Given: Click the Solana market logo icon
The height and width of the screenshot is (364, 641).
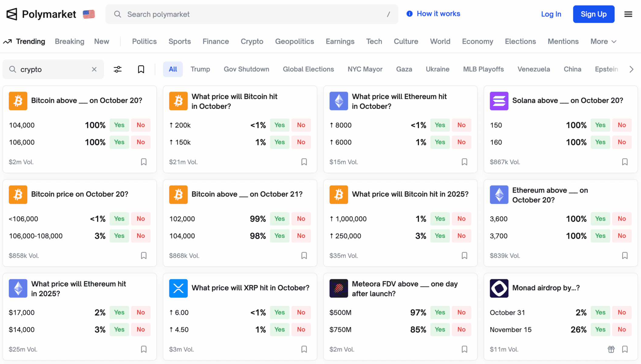Looking at the screenshot, I should [x=499, y=101].
